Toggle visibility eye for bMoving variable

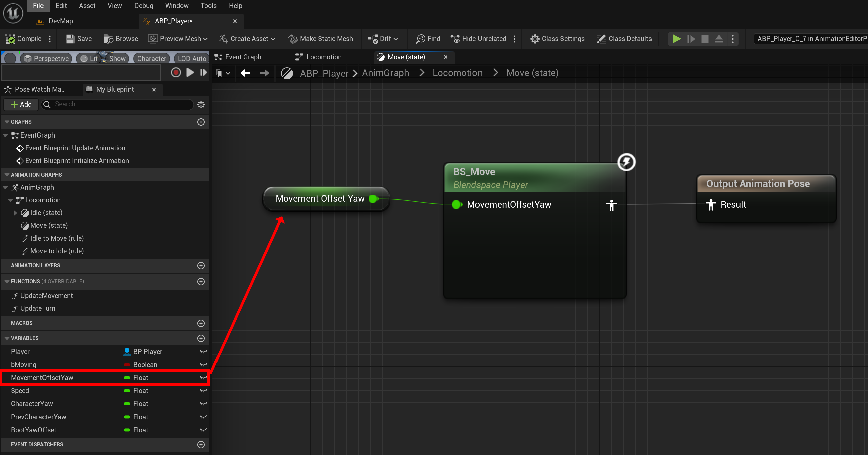(203, 364)
